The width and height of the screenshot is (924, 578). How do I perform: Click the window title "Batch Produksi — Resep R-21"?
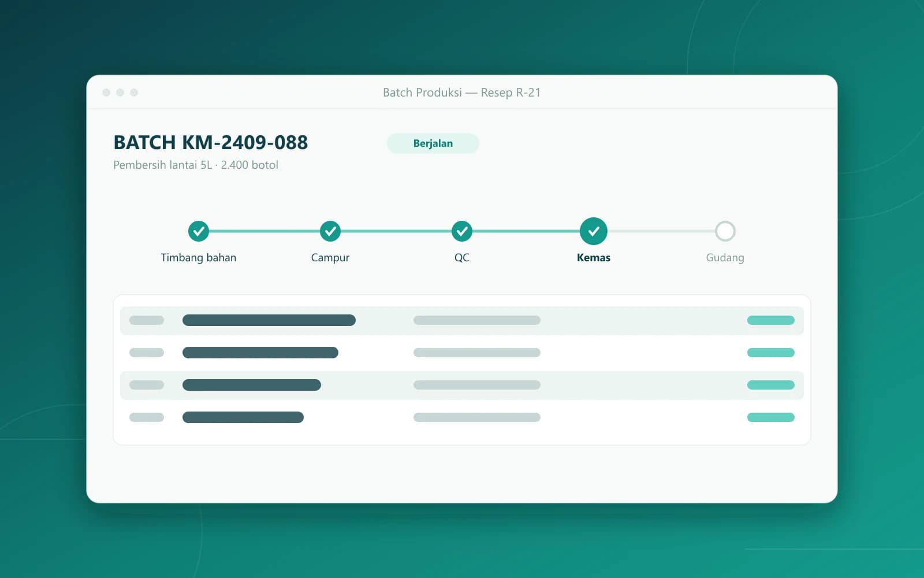[x=462, y=92]
